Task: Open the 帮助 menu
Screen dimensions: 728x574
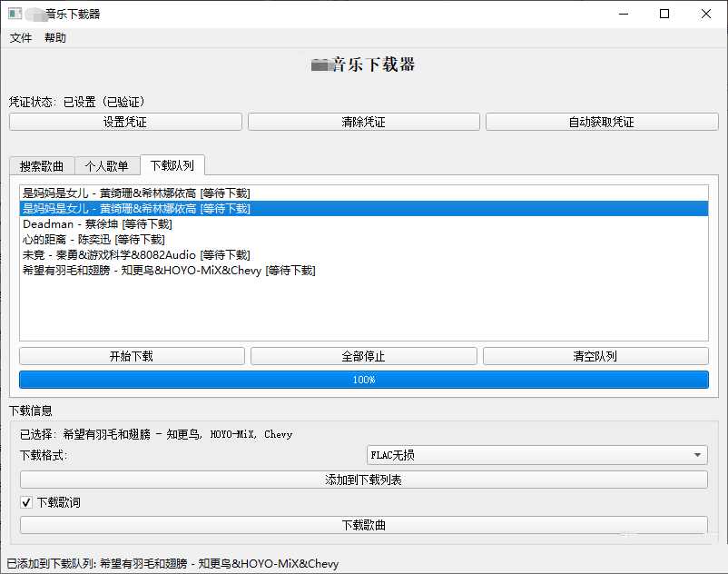Action: pyautogui.click(x=53, y=38)
